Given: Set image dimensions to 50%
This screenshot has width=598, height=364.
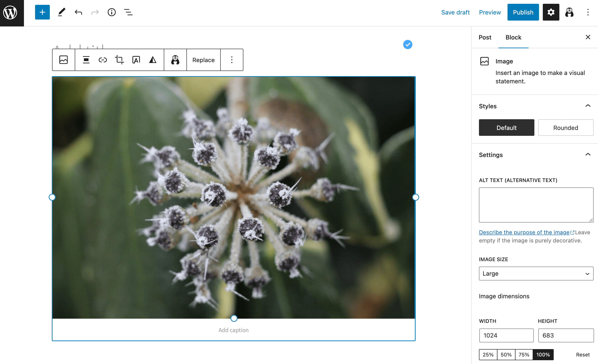Looking at the screenshot, I should click(506, 354).
